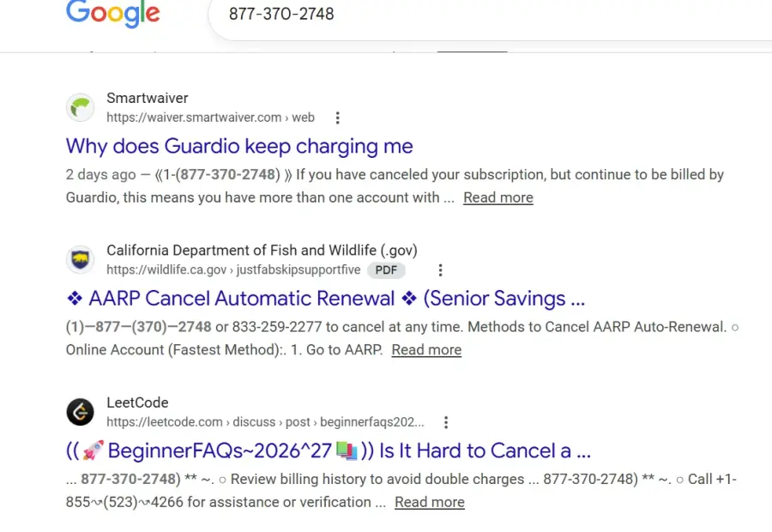The height and width of the screenshot is (532, 772).
Task: Open three-dot menu for Smartwaiver result
Action: pyautogui.click(x=337, y=118)
